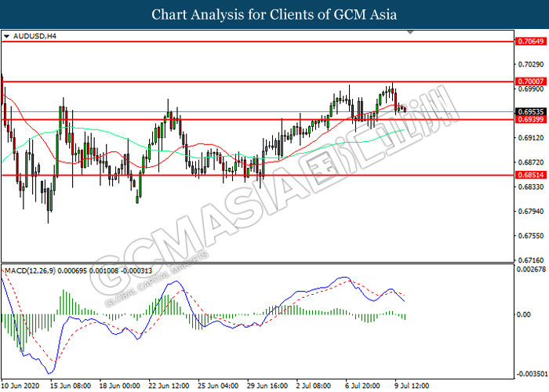This screenshot has width=549, height=392.
Task: Click the MACD scale value -0.003501
Action: tap(532, 374)
